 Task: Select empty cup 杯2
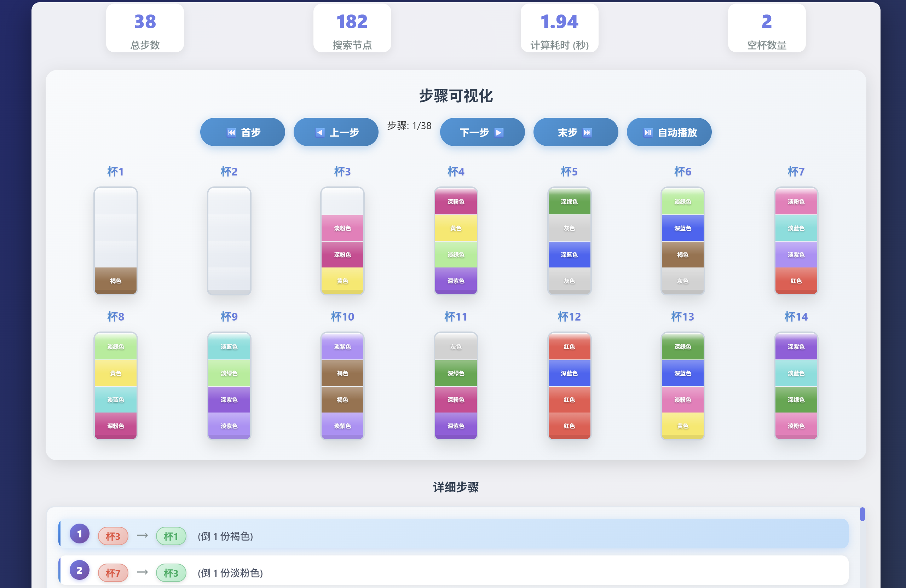pos(229,241)
